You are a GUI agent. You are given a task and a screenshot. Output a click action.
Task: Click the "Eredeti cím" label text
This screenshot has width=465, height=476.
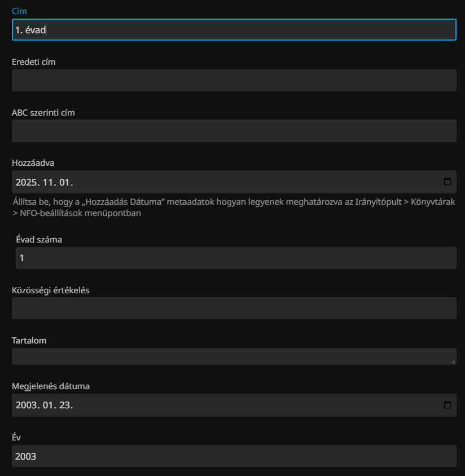[x=33, y=62]
